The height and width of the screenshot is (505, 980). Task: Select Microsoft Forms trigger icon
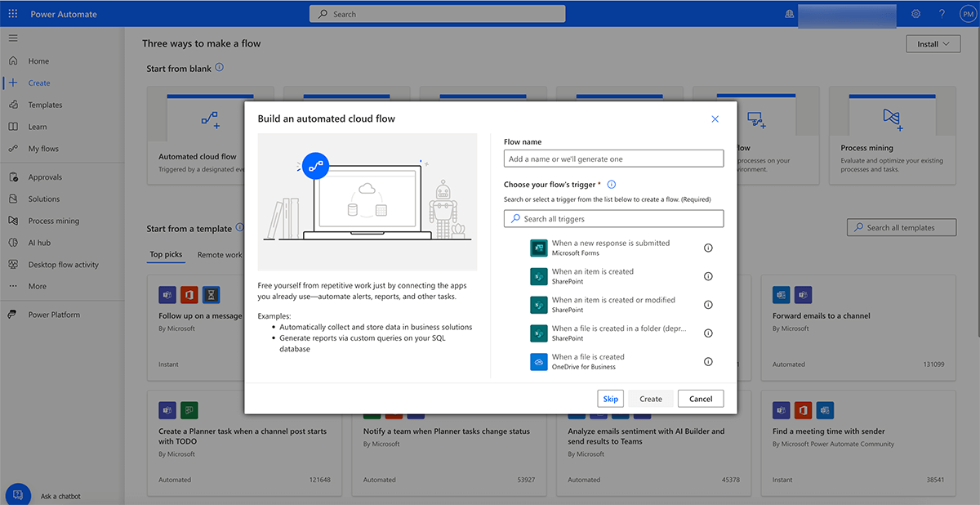click(538, 248)
